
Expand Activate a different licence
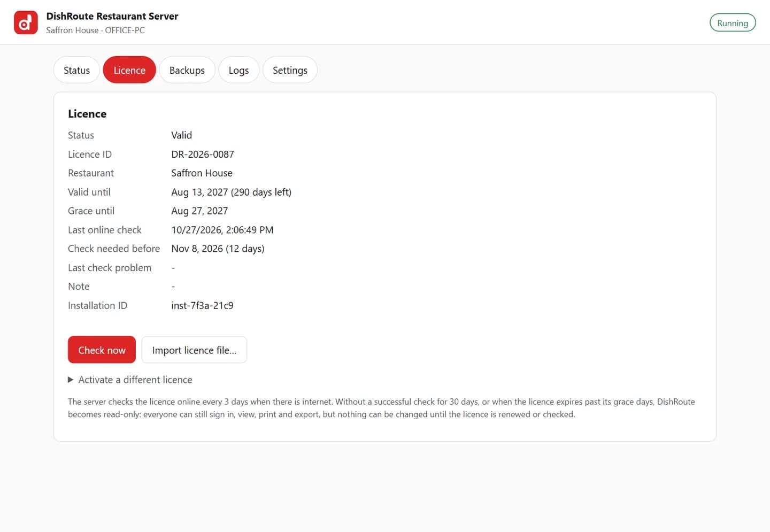[x=130, y=380]
